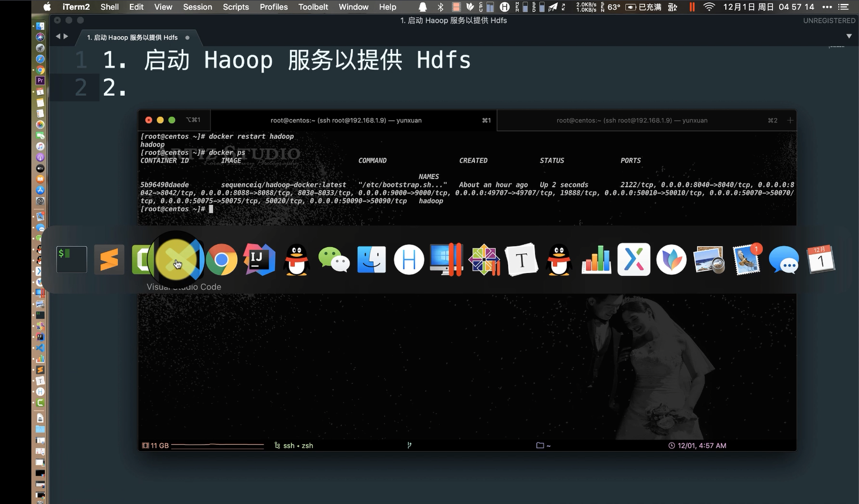859x504 pixels.
Task: Select the iTerm terminal icon in the app switcher
Action: pos(72,260)
